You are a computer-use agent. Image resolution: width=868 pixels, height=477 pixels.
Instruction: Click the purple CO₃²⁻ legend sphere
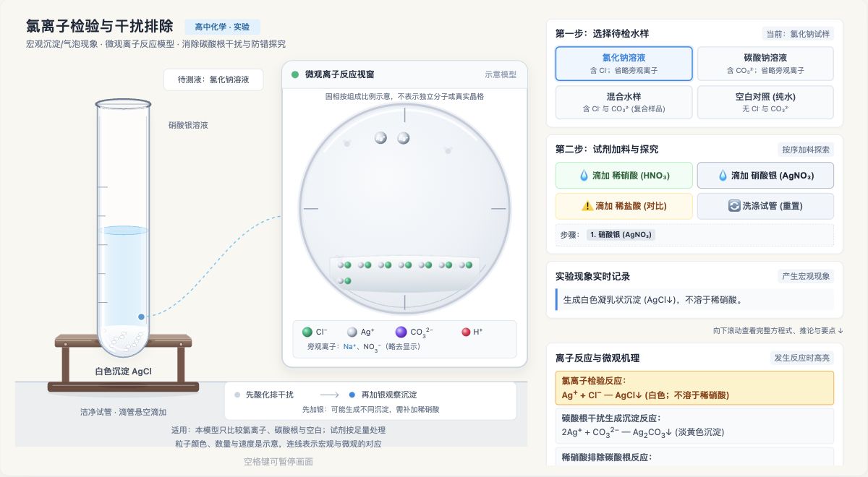(x=401, y=332)
